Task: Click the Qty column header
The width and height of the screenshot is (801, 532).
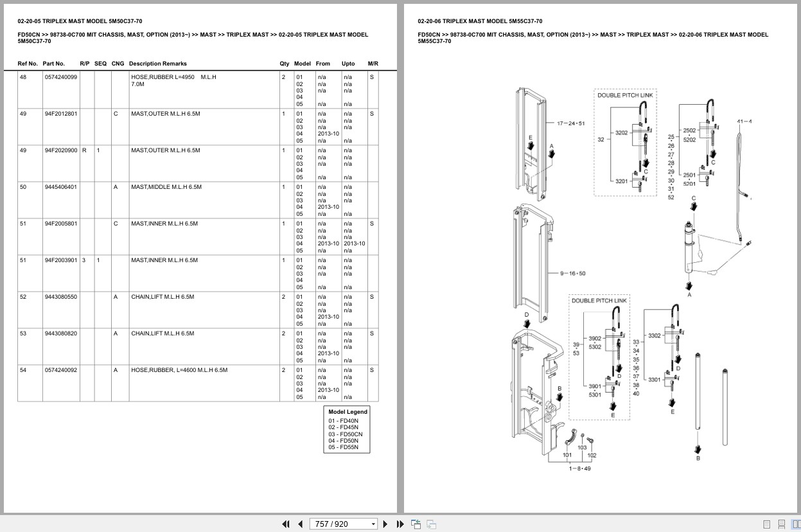Action: point(285,64)
